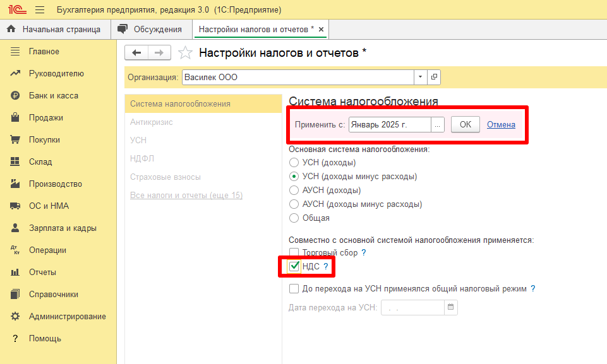
Task: Open the calendar picker for Дата перехода на УСН
Action: 450,307
